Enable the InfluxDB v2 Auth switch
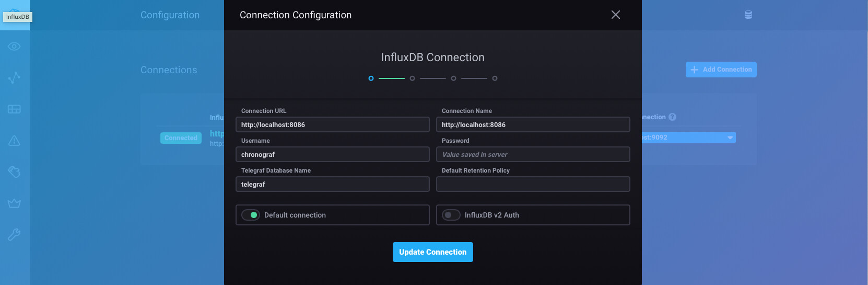This screenshot has width=868, height=285. click(x=451, y=215)
